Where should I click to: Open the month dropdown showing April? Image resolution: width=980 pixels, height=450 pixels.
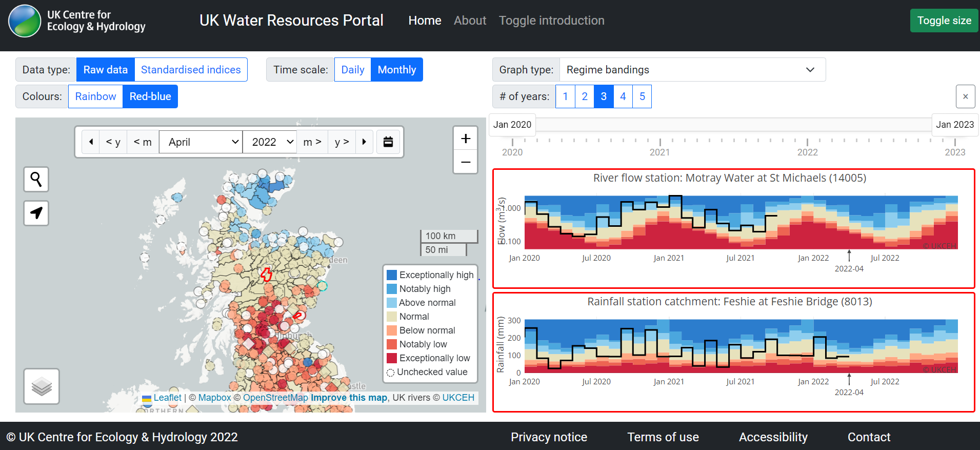point(201,142)
